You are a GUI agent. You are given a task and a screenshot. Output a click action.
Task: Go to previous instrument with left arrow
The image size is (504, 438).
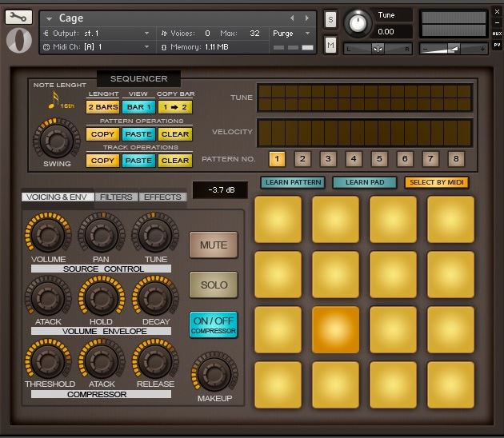click(292, 18)
